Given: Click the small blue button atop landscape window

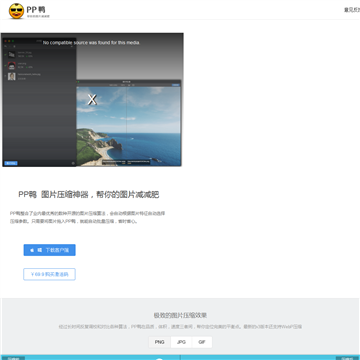Looking at the screenshot, I should [x=176, y=85].
